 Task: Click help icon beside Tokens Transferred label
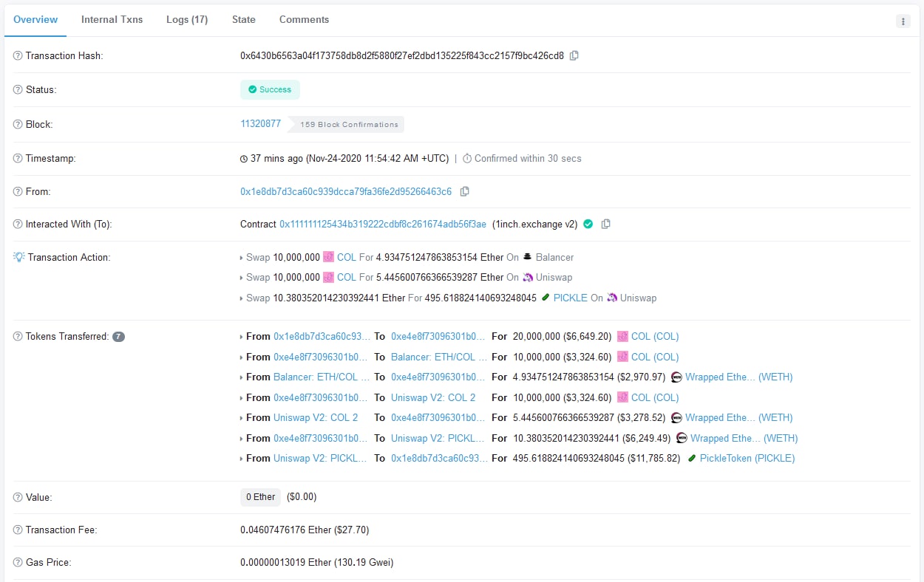pyautogui.click(x=18, y=337)
